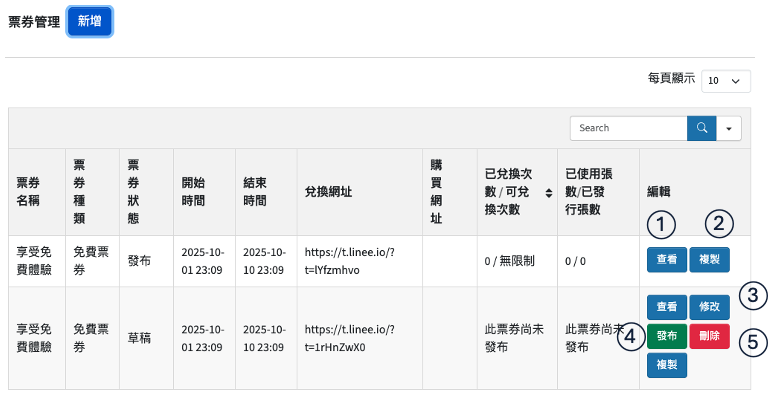
Task: Select the 結束時間 column header
Action: point(256,191)
